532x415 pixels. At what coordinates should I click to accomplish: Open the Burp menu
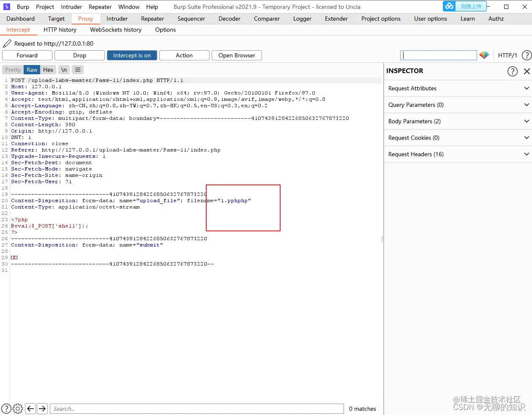tap(23, 7)
